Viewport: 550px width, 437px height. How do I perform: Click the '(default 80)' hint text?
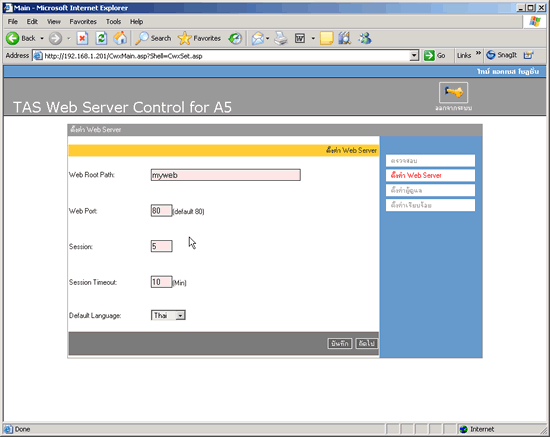[188, 211]
